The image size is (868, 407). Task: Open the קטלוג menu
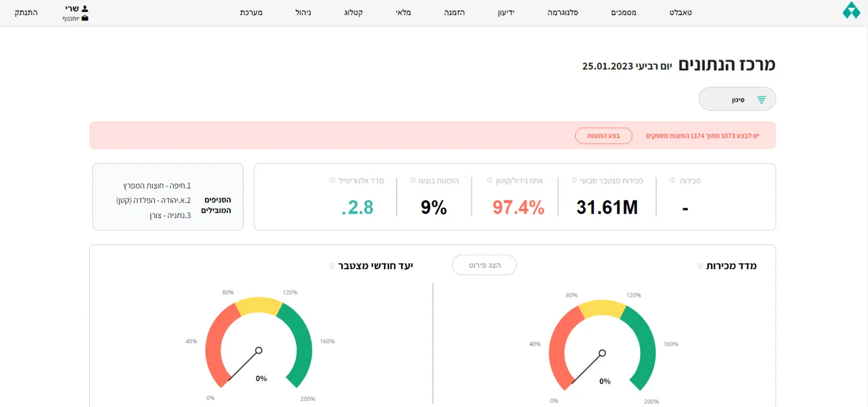pyautogui.click(x=353, y=12)
